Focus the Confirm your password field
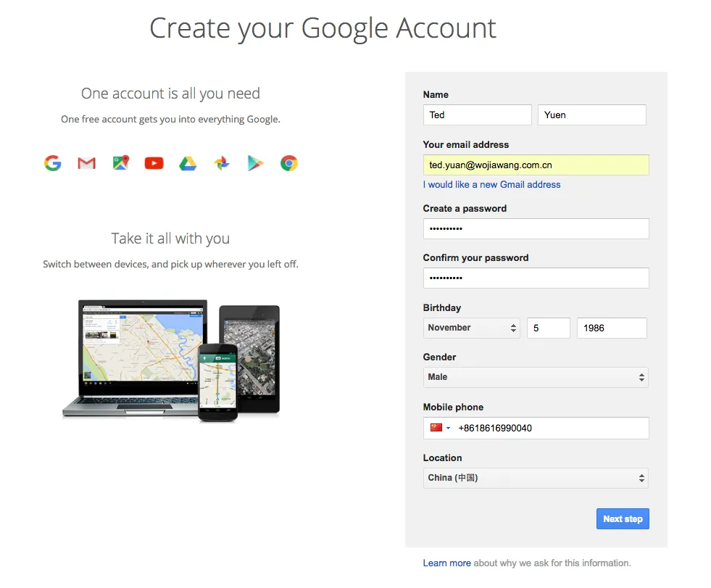This screenshot has width=711, height=588. pos(536,278)
